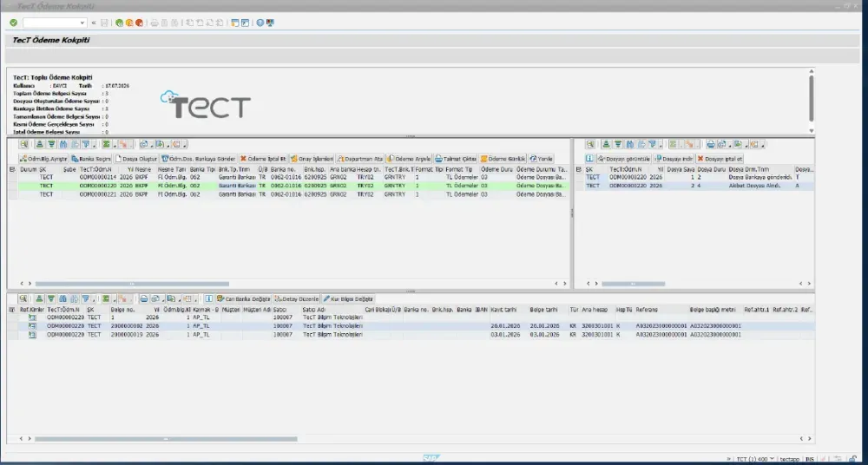Click details magnifier icon in payments panel
Screen dimensions: 868x465
[23, 144]
